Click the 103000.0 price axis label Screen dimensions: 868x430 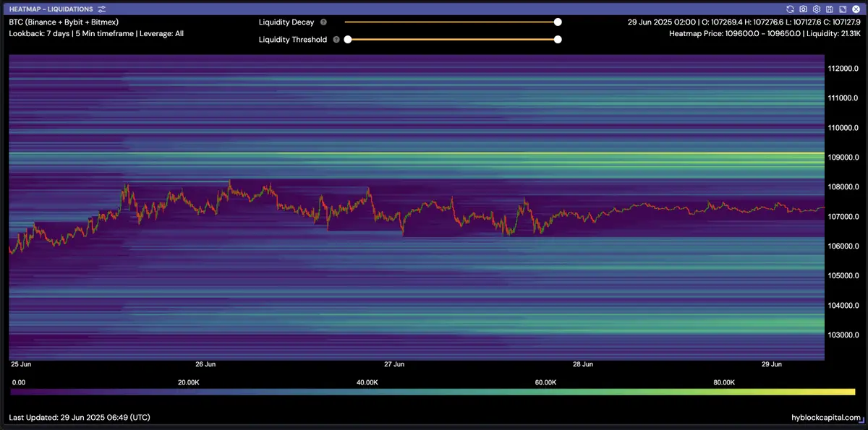click(844, 335)
